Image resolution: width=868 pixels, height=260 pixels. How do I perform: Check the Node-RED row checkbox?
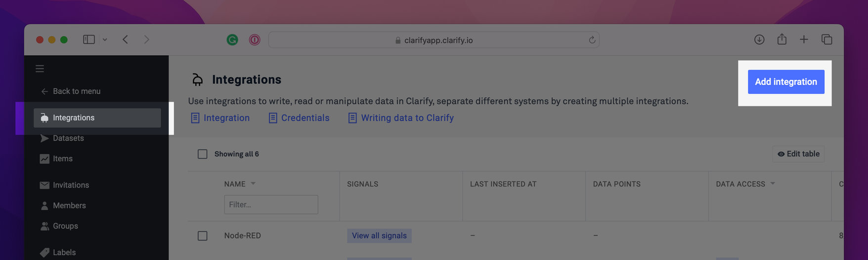203,236
